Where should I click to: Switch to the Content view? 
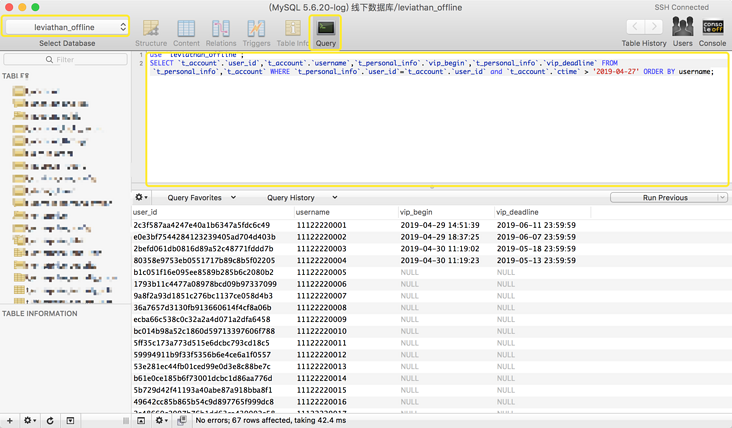coord(186,32)
